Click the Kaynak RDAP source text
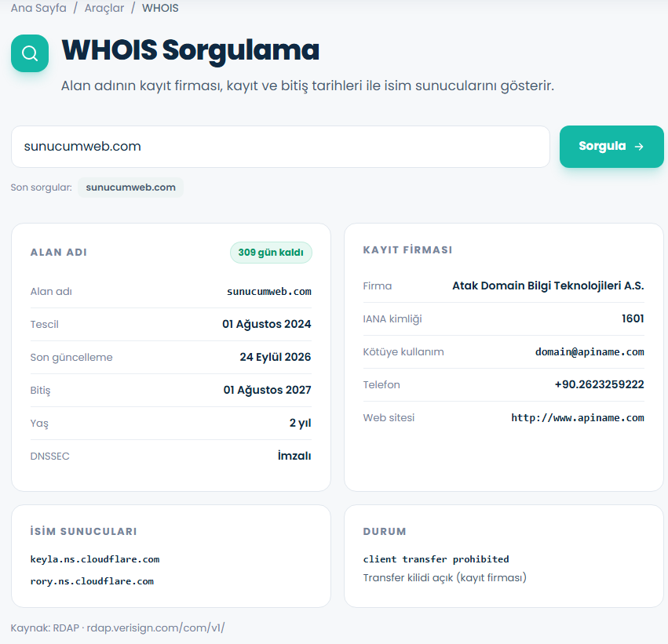Screen dimensions: 668x644 [118, 628]
